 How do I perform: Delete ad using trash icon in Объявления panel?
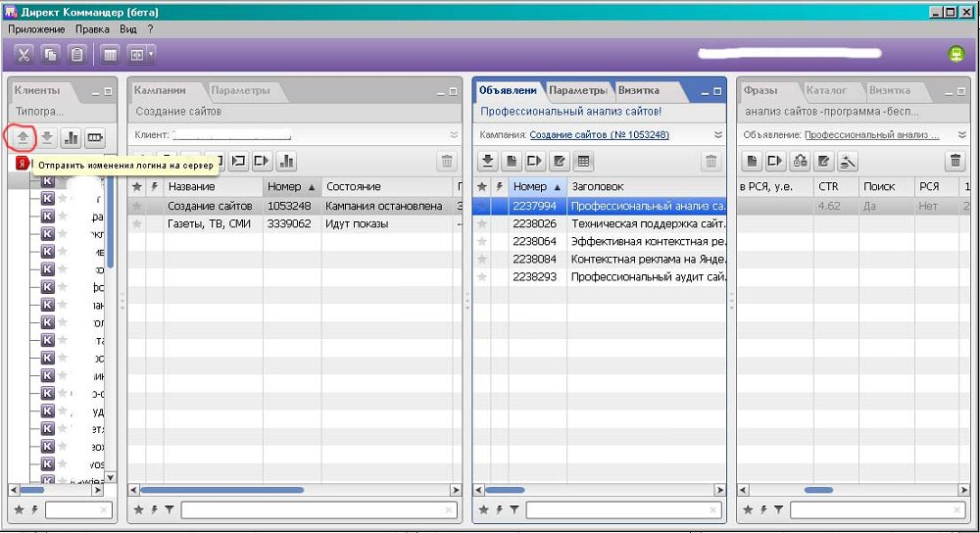(x=711, y=162)
